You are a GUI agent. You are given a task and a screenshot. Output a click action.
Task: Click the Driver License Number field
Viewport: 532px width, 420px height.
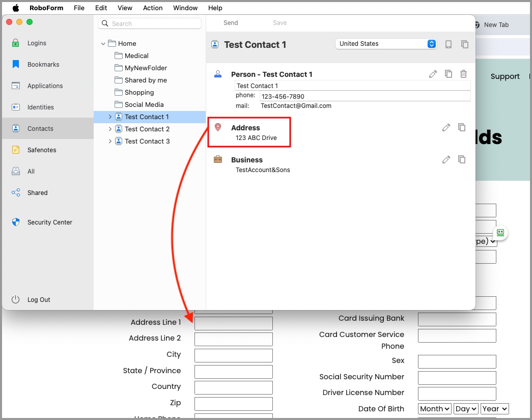(457, 394)
